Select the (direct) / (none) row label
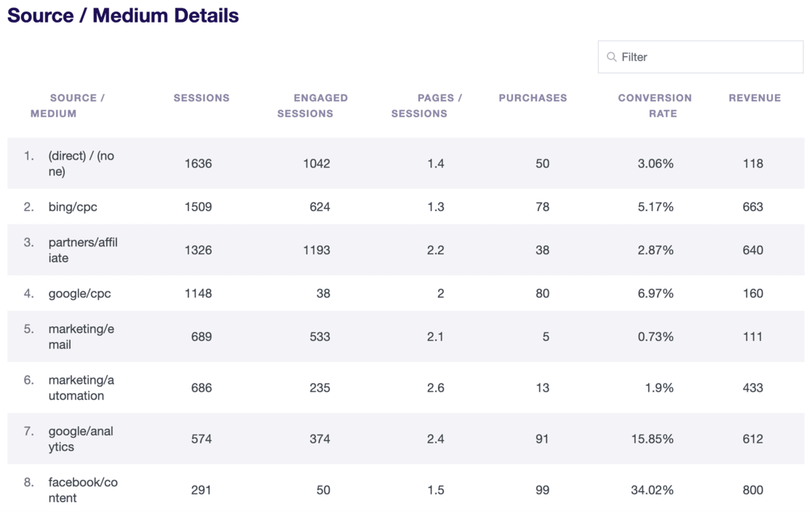The image size is (812, 512). 81,163
